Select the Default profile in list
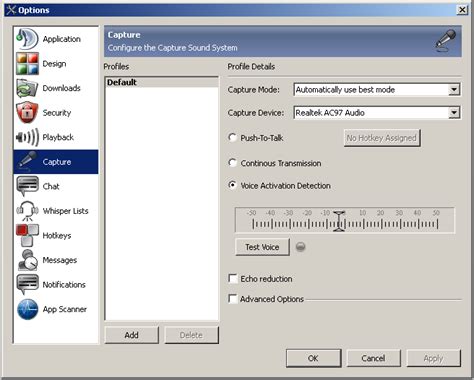Screen dimensions: 474x380 click(162, 82)
